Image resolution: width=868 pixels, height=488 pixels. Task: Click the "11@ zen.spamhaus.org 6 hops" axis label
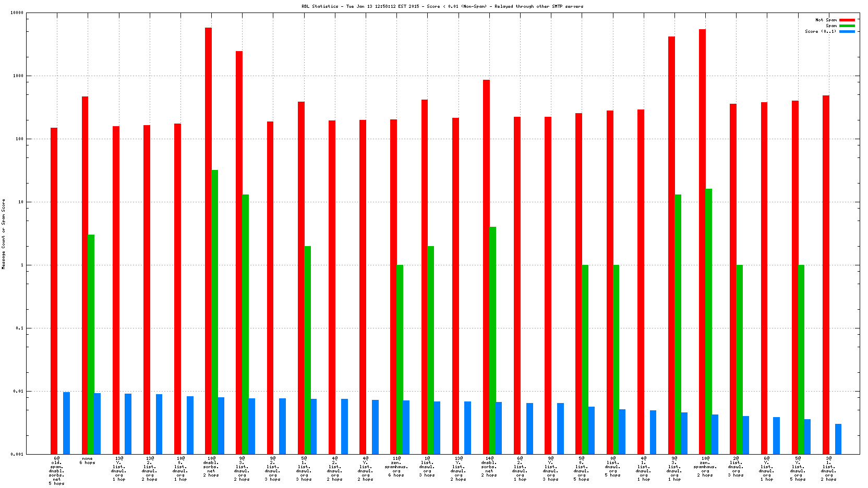396,467
